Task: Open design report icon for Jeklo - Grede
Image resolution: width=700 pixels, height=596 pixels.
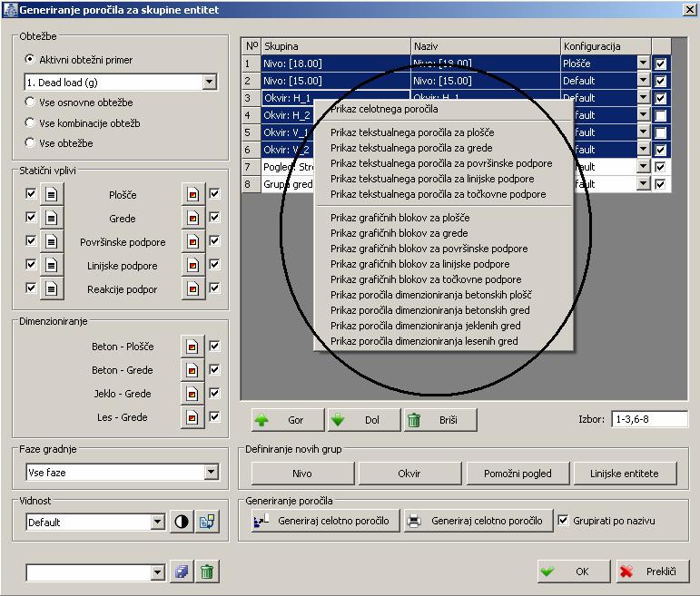Action: (x=192, y=394)
